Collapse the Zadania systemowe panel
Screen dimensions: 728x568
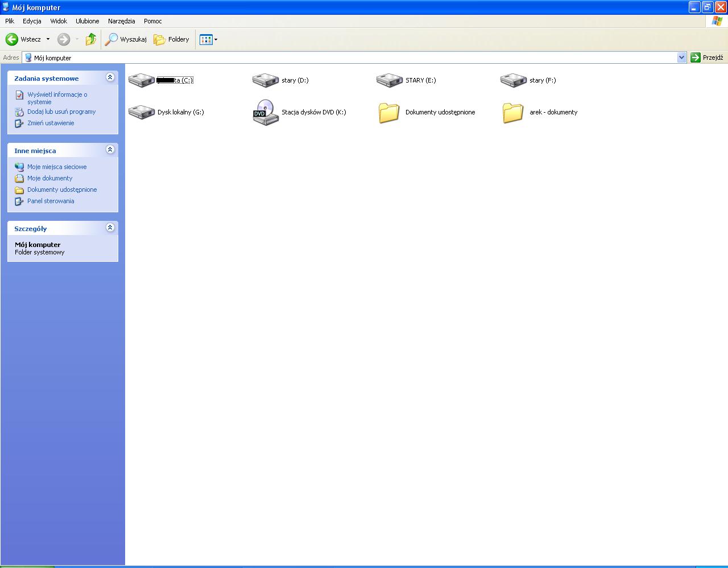pyautogui.click(x=110, y=77)
